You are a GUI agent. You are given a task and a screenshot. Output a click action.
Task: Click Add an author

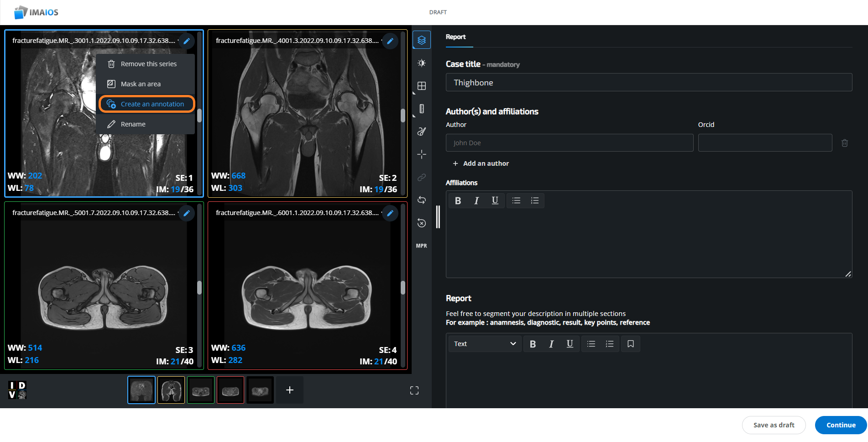coord(481,163)
